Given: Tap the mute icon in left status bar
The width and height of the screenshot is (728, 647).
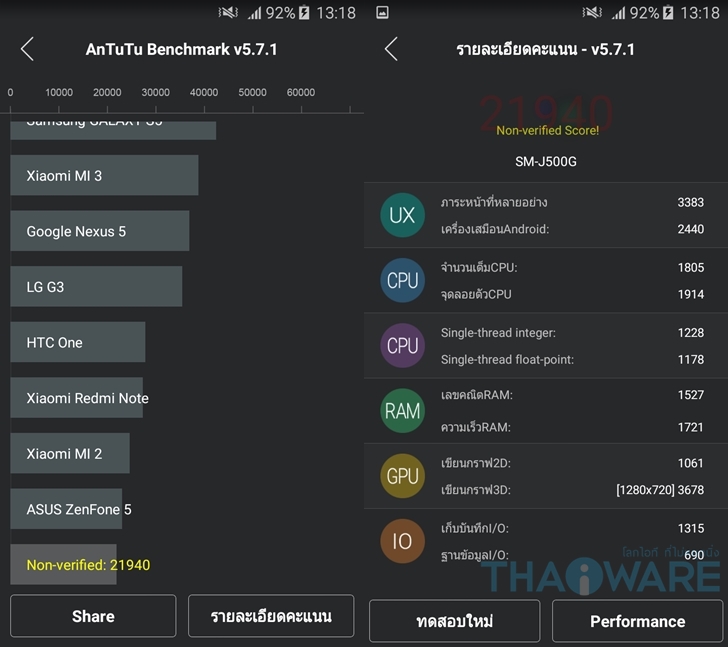Looking at the screenshot, I should pyautogui.click(x=228, y=13).
